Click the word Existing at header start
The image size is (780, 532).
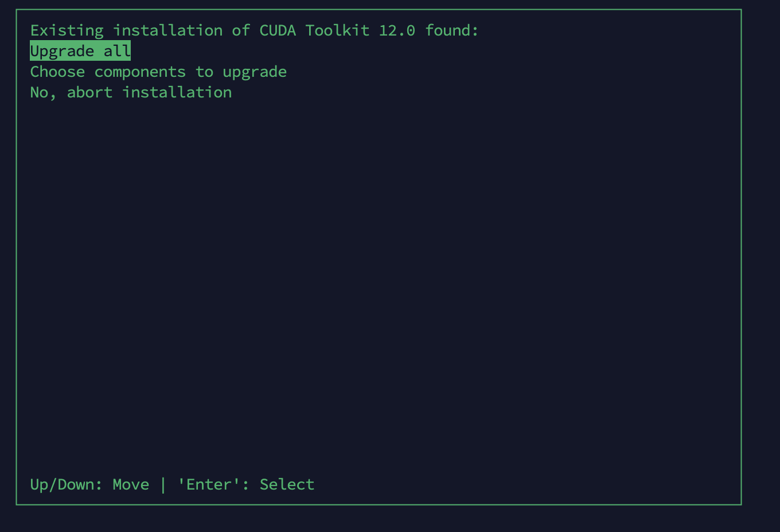(x=67, y=31)
